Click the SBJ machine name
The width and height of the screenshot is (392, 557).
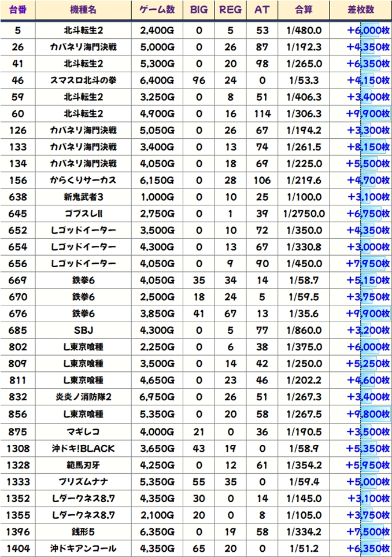point(83,330)
